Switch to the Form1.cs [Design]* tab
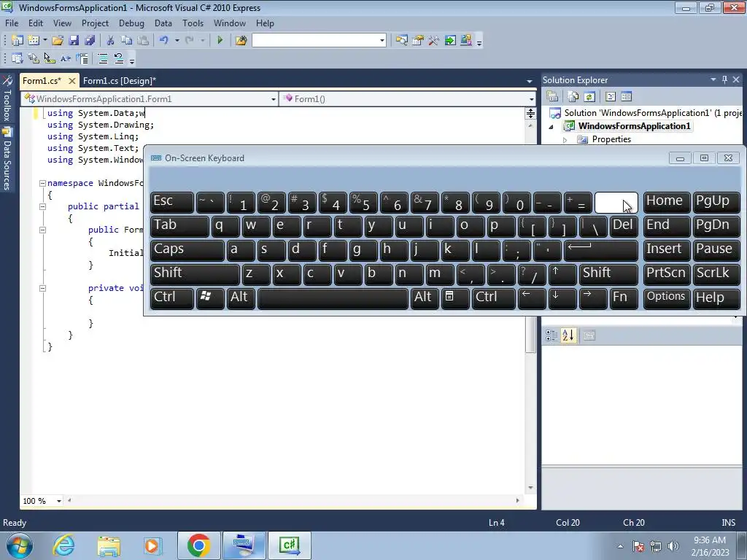The image size is (747, 560). pyautogui.click(x=120, y=81)
